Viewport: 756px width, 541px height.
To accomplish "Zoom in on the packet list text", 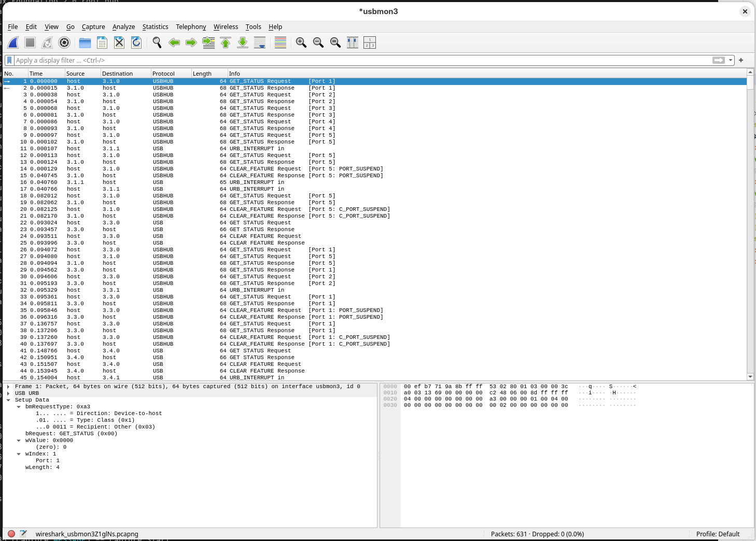I will coord(301,42).
